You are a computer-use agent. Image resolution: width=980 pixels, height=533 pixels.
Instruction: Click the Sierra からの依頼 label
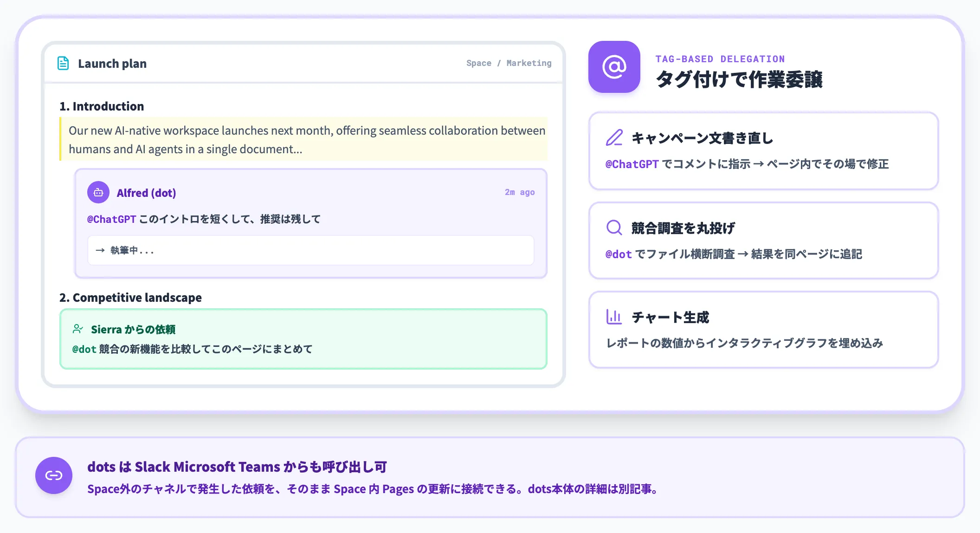(133, 329)
